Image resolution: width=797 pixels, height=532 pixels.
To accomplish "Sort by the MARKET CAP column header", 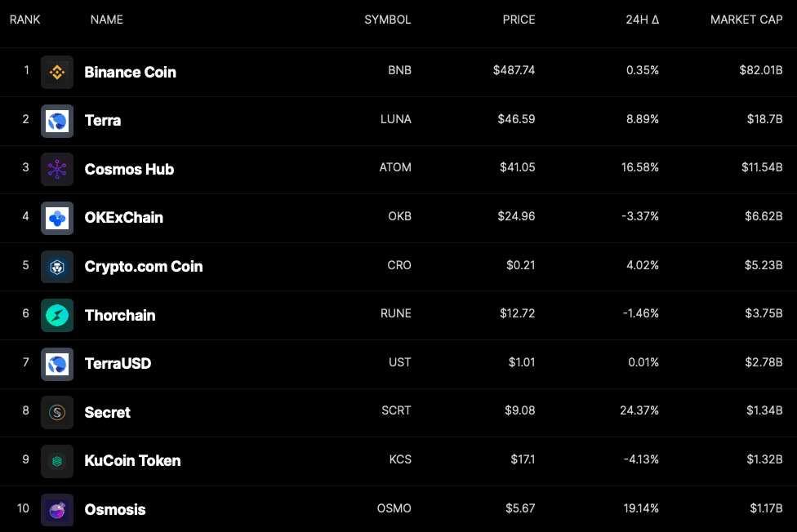I will [746, 20].
